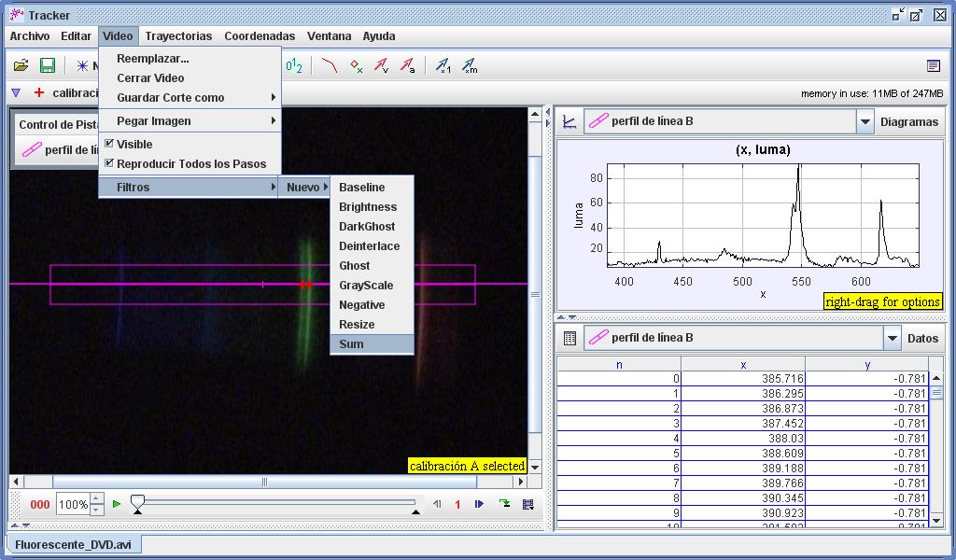
Task: Click the acceleration vector icon in toolbar
Action: (x=407, y=66)
